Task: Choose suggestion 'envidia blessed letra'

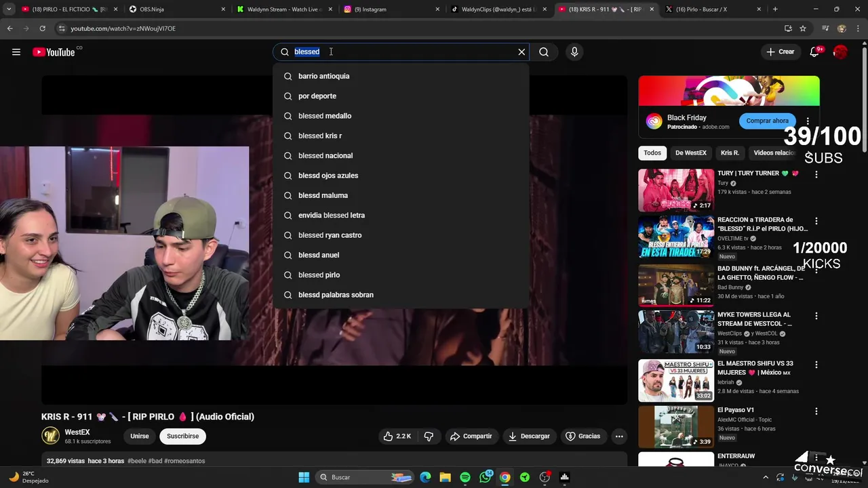Action: (401, 216)
